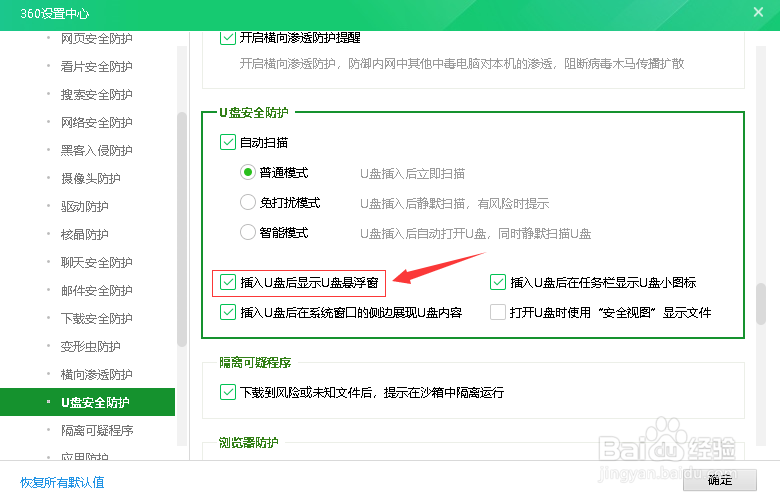Choose 智能模式 radio option
Screen dimensions: 780x500
click(x=248, y=232)
